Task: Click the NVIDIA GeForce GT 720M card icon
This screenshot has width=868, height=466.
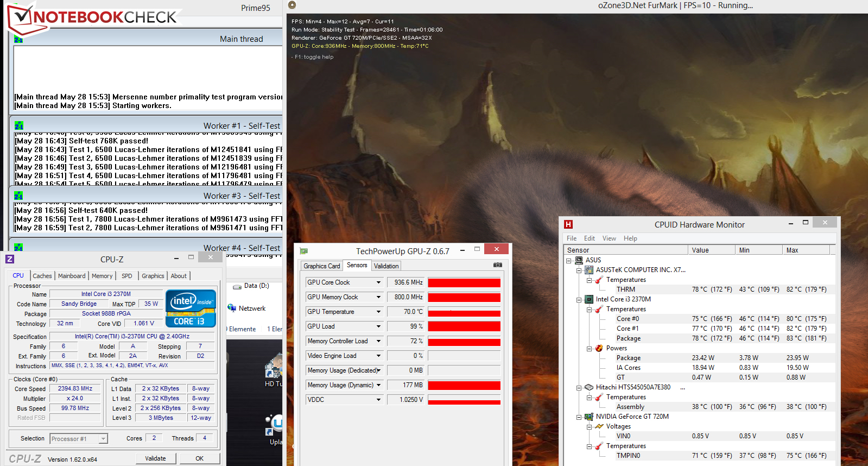Action: [589, 417]
